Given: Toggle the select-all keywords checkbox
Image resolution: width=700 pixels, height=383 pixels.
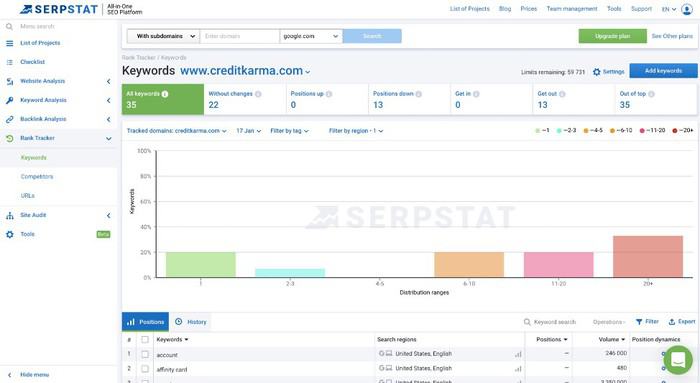Looking at the screenshot, I should point(145,340).
